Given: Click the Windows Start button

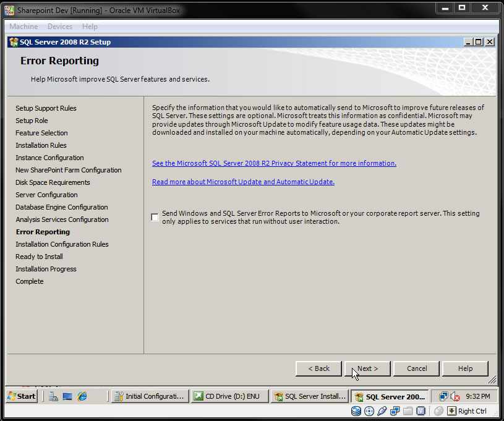Looking at the screenshot, I should tap(22, 396).
